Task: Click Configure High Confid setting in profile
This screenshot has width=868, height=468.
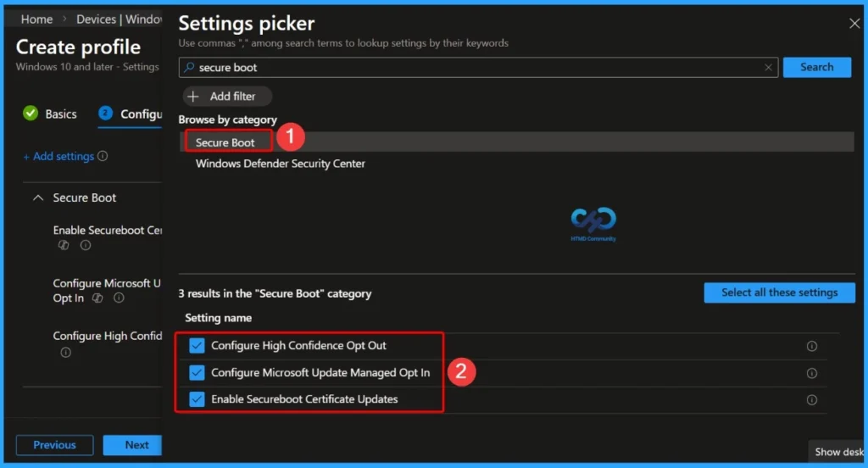Action: coord(108,336)
